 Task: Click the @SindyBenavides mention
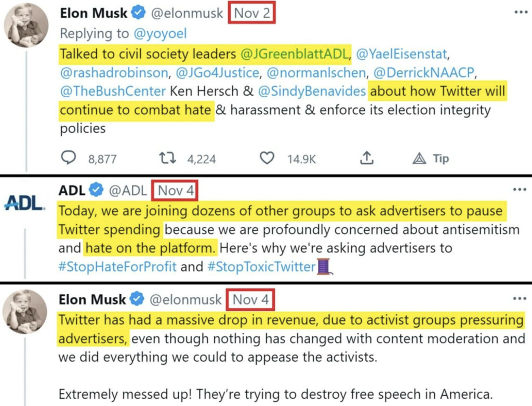(x=311, y=92)
